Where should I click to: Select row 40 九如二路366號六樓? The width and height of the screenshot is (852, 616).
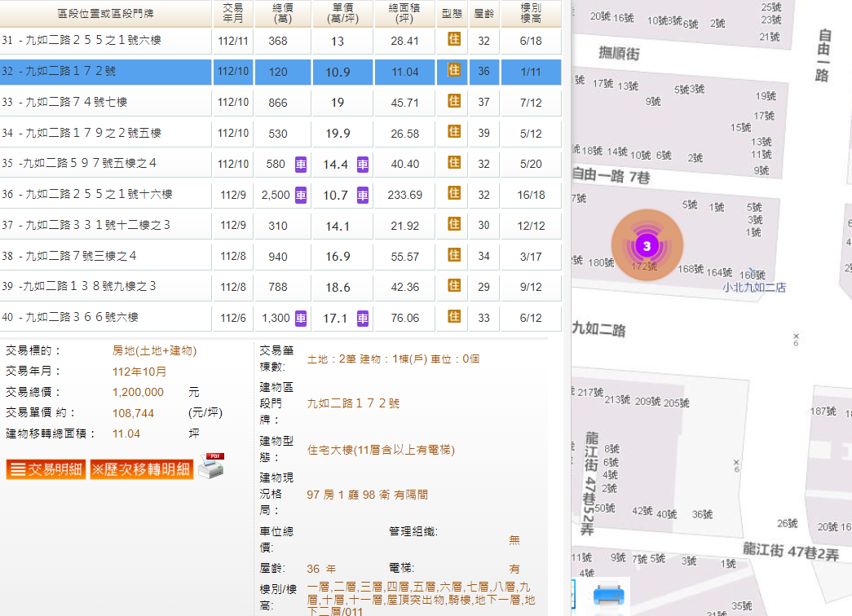[280, 318]
